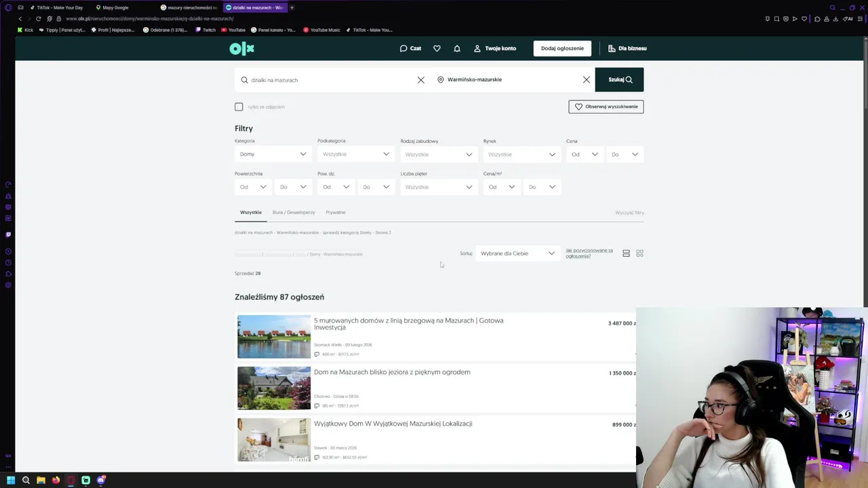The image size is (868, 488).
Task: Open browser snapshot tool icon
Action: tap(776, 19)
